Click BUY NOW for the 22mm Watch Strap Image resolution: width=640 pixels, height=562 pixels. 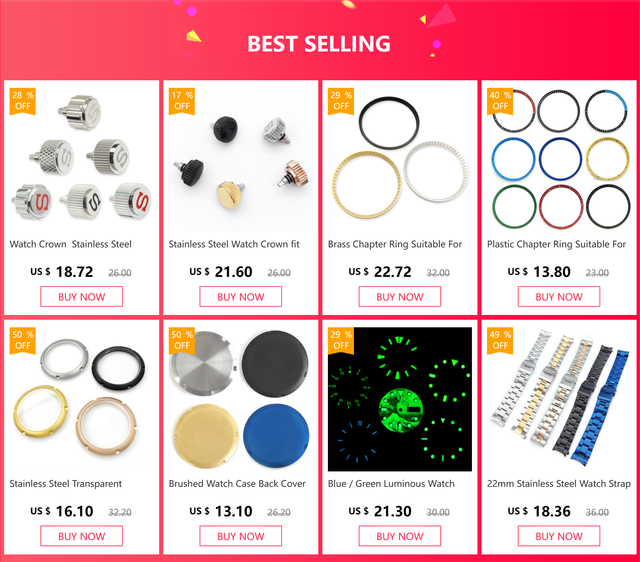[x=559, y=536]
